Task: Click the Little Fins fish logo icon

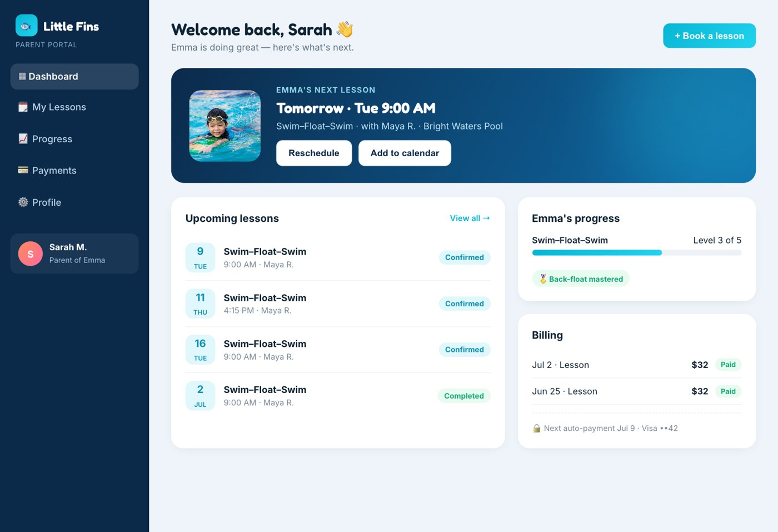Action: [26, 26]
